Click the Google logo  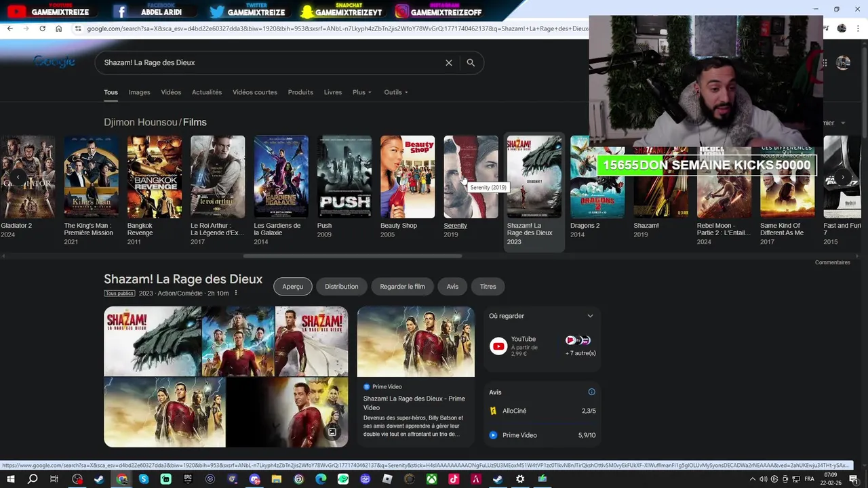(54, 62)
